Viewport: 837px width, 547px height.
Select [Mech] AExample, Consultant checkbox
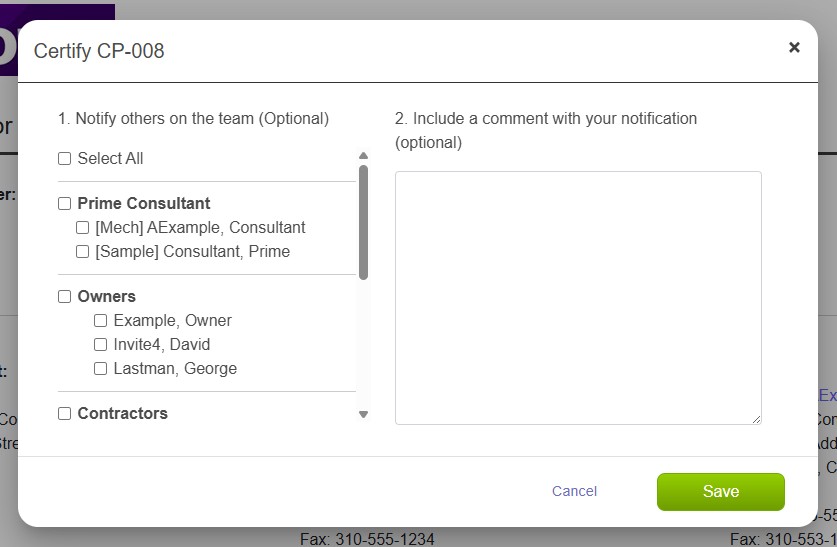coord(83,227)
